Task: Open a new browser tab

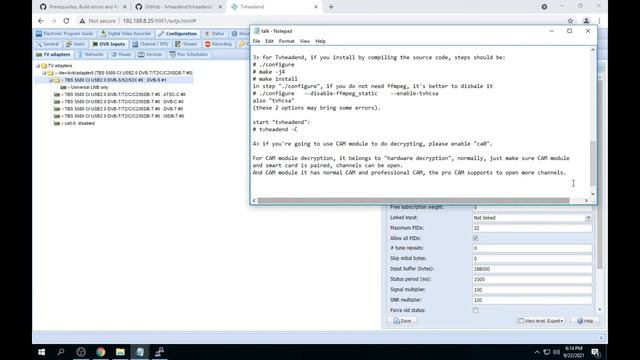Action: [x=331, y=7]
